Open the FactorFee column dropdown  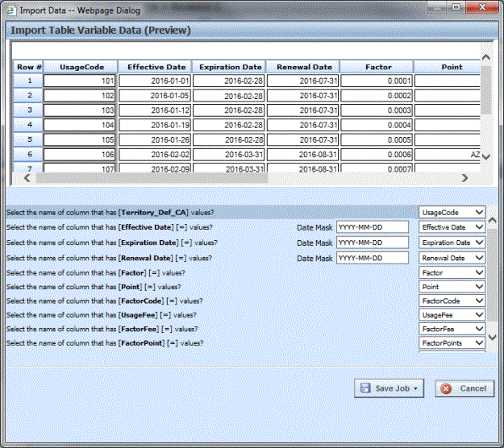point(452,329)
